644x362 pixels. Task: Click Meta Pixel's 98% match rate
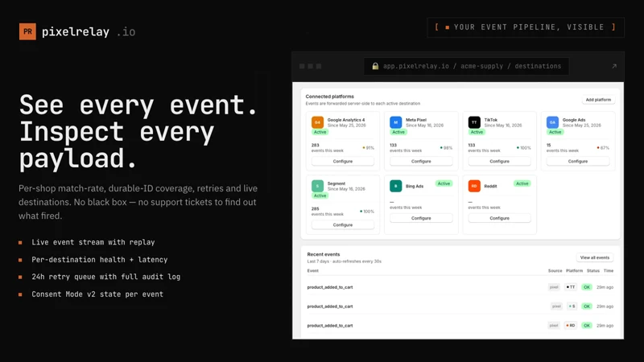(x=446, y=148)
